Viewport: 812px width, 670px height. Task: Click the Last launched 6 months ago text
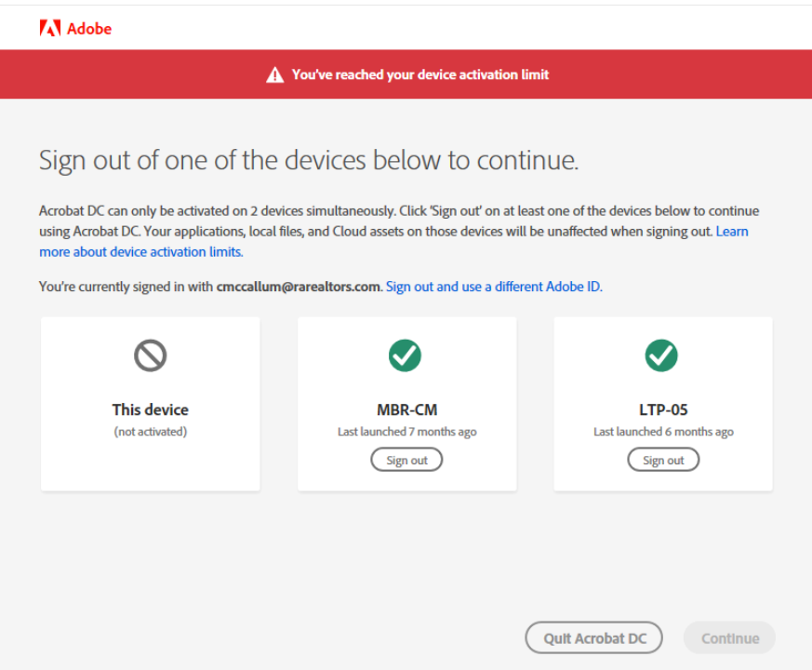[x=663, y=432]
